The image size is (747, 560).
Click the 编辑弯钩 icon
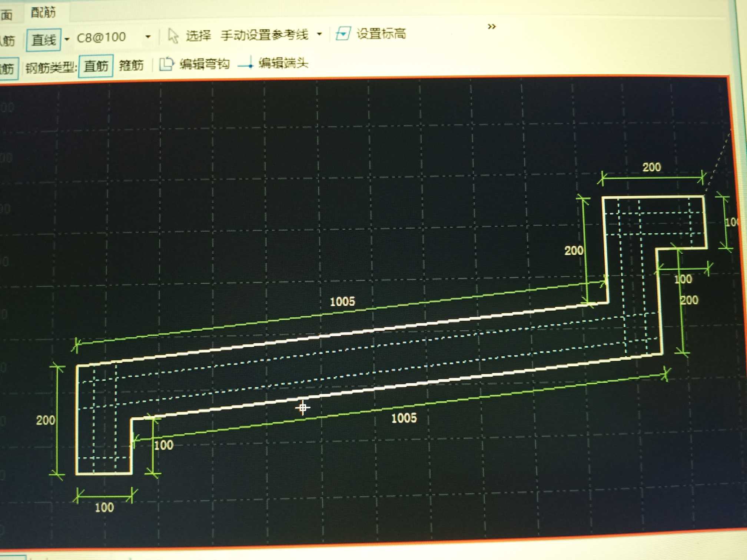166,64
